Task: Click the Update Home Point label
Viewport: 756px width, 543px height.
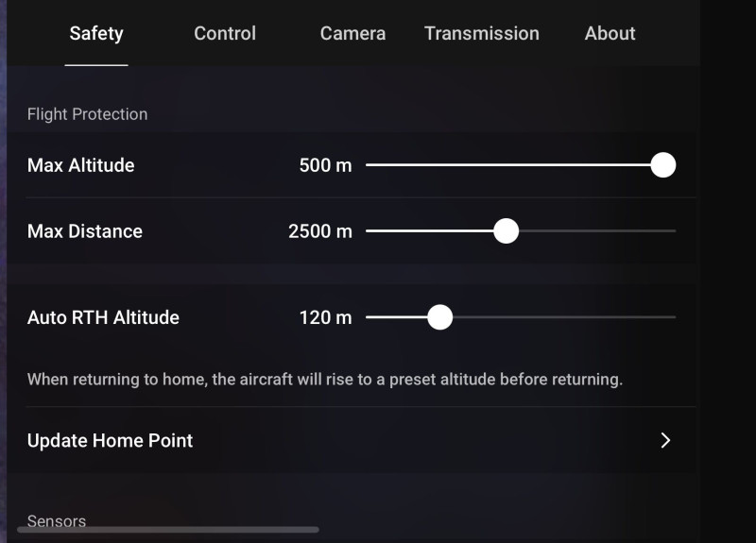Action: (110, 441)
